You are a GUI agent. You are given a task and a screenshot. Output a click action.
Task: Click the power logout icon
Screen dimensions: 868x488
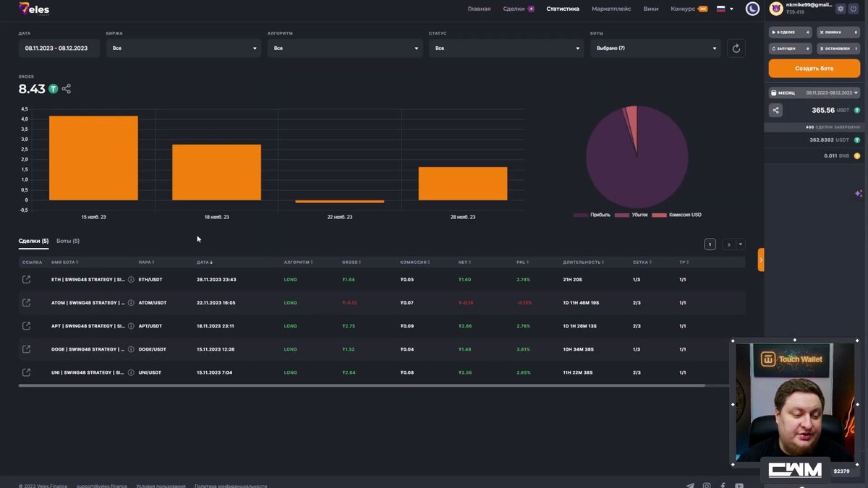[x=854, y=9]
